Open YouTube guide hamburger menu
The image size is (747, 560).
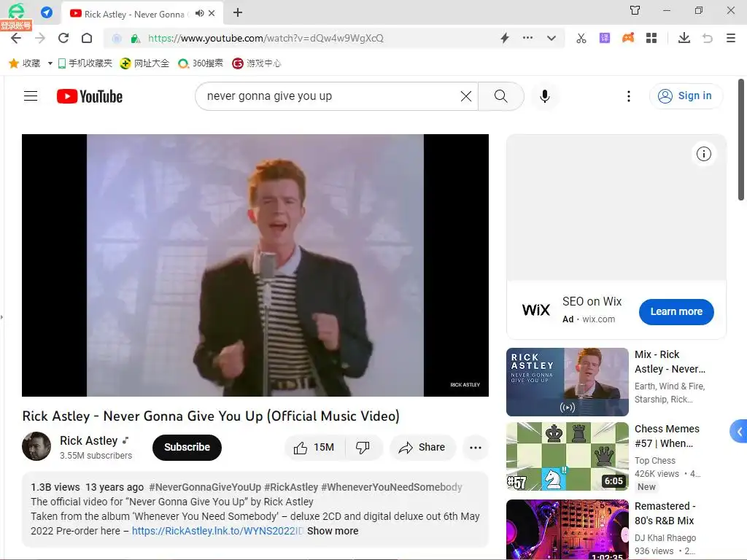pyautogui.click(x=31, y=96)
